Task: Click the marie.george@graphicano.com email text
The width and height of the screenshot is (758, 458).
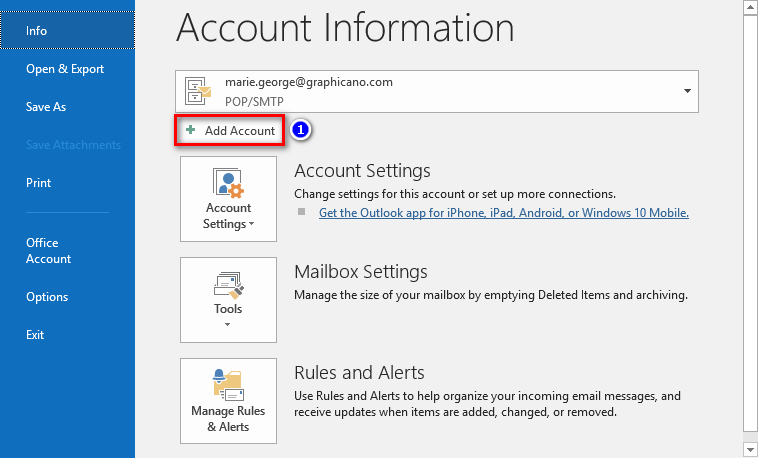Action: coord(309,82)
